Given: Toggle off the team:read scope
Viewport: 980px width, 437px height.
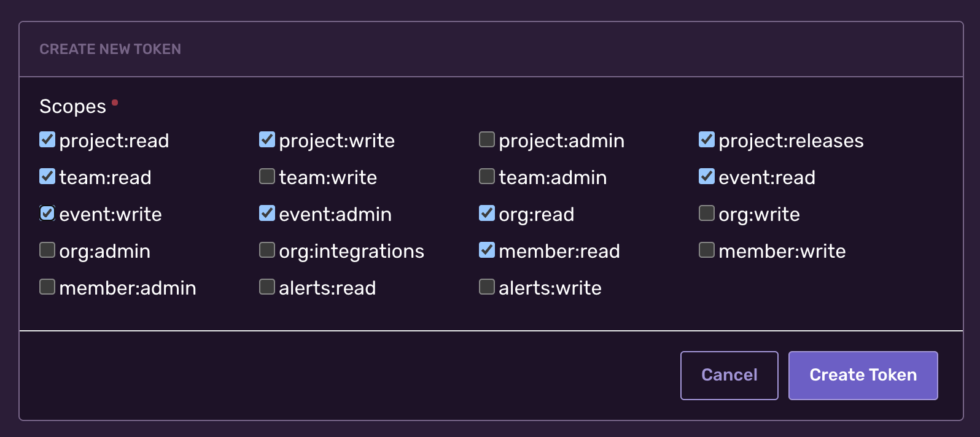Looking at the screenshot, I should 47,176.
